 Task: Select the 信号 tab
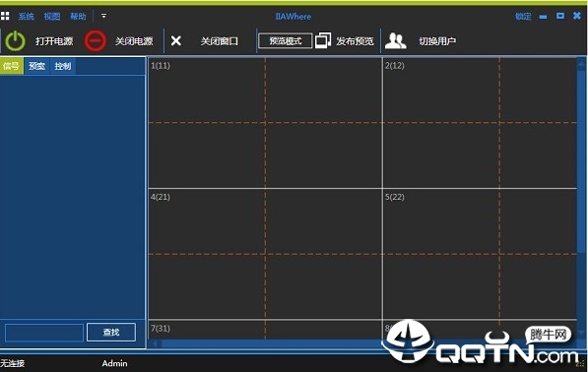pyautogui.click(x=11, y=66)
